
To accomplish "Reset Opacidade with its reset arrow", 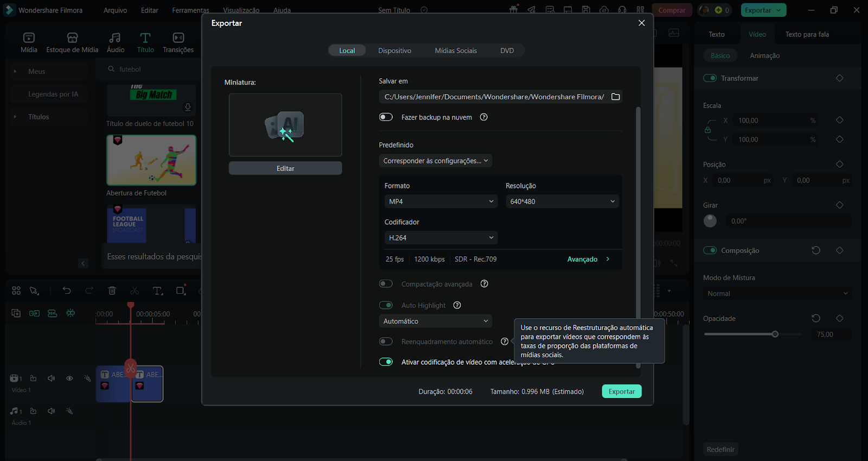I will pyautogui.click(x=816, y=318).
